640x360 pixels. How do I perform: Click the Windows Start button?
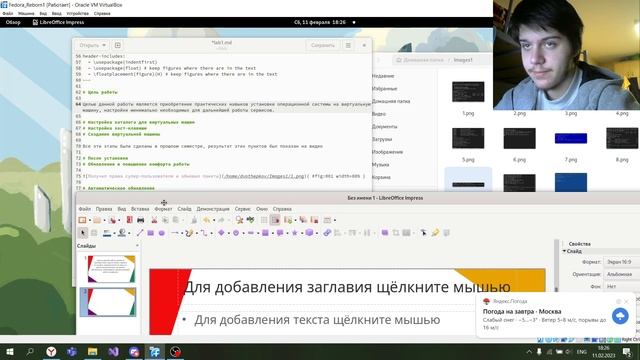coord(10,351)
